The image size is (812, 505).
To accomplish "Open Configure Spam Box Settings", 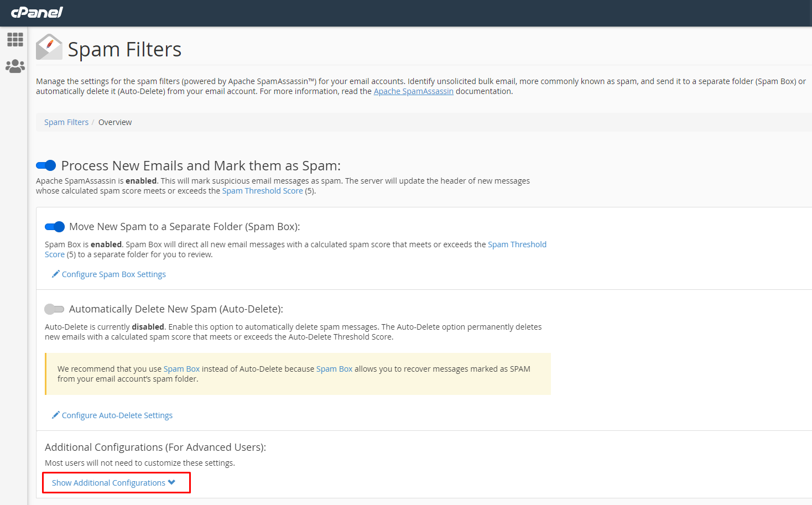I will (x=114, y=274).
